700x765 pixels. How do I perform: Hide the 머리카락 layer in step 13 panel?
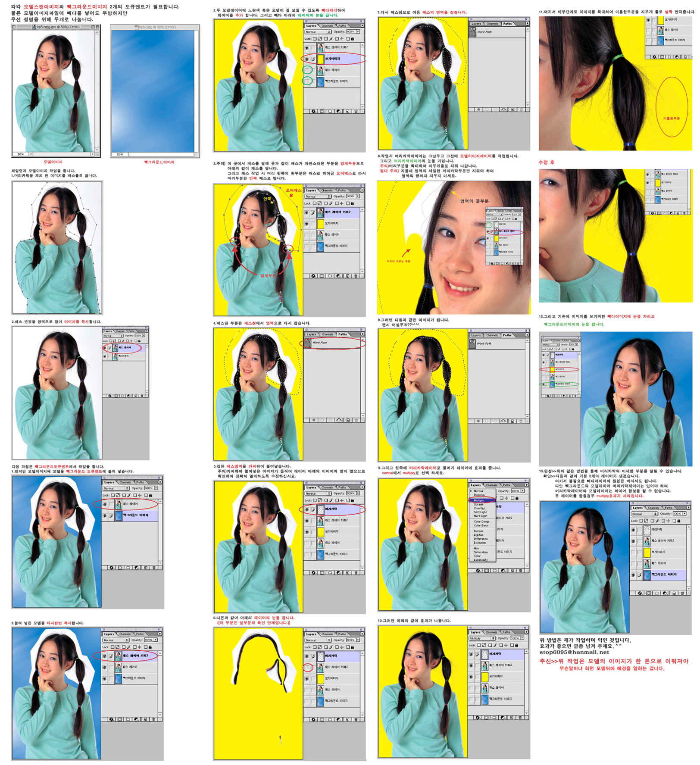(633, 530)
